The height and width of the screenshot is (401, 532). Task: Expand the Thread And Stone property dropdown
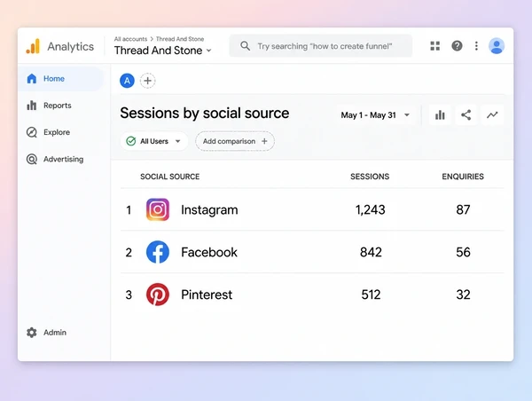163,51
